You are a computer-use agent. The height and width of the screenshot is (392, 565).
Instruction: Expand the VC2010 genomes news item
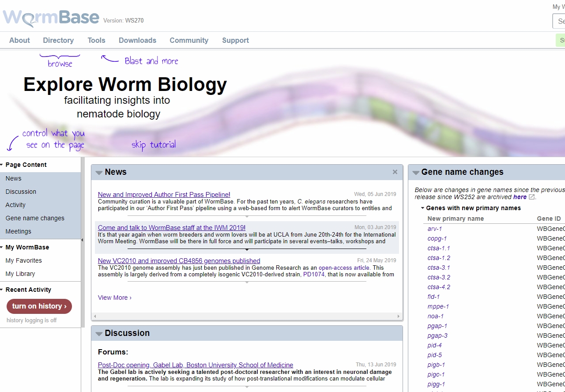tap(247, 282)
